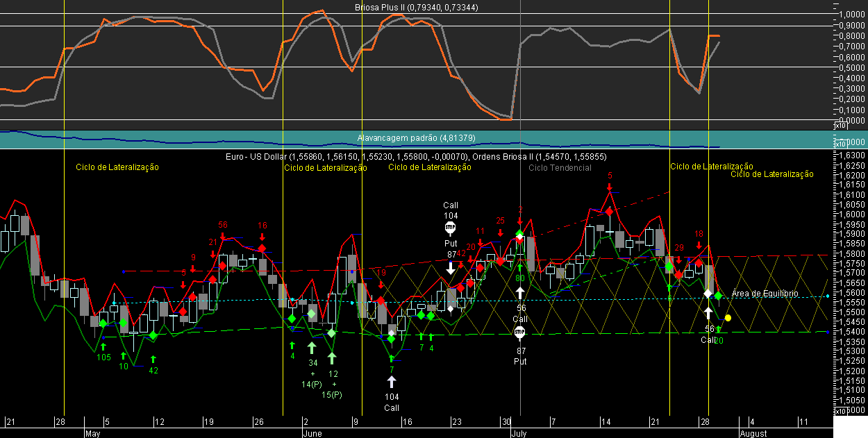
Task: Click the white up arrow below green 80
Action: coord(520,294)
